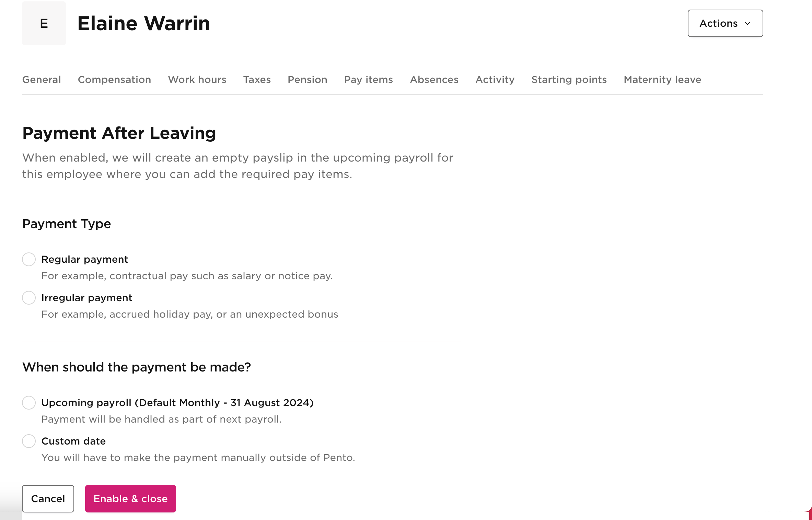The image size is (812, 520).
Task: Open the Compensation tab
Action: tap(114, 79)
